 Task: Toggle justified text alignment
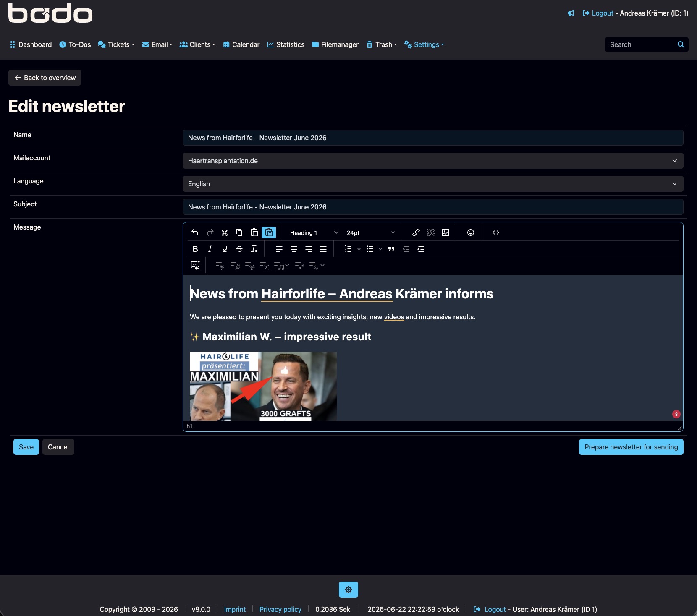[x=323, y=249]
